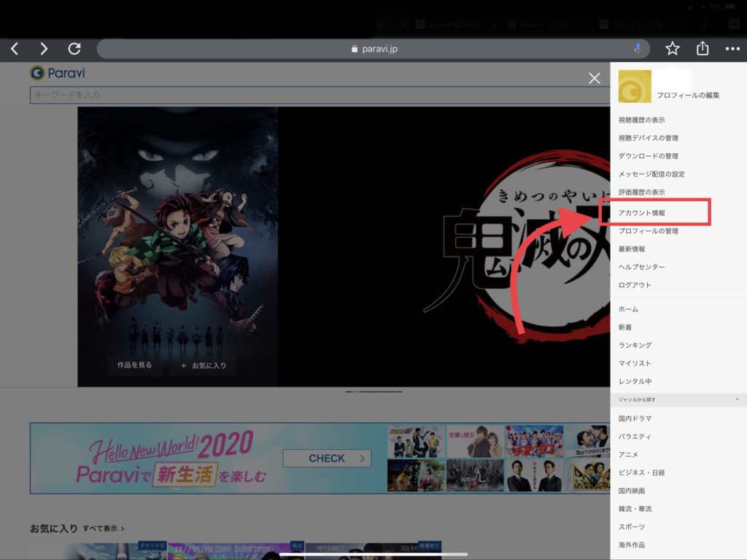Open ダウンロードの管理 menu item

coord(648,156)
